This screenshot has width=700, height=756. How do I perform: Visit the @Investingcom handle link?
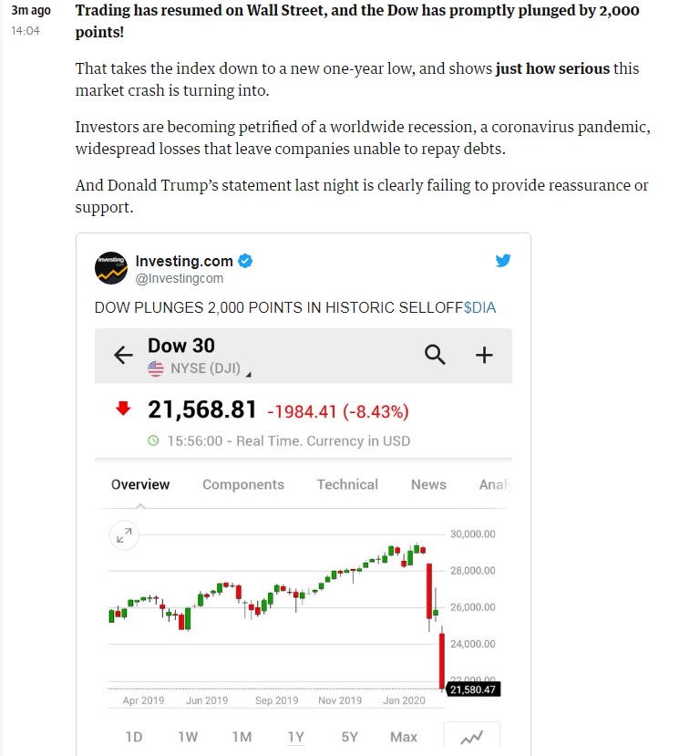point(180,279)
